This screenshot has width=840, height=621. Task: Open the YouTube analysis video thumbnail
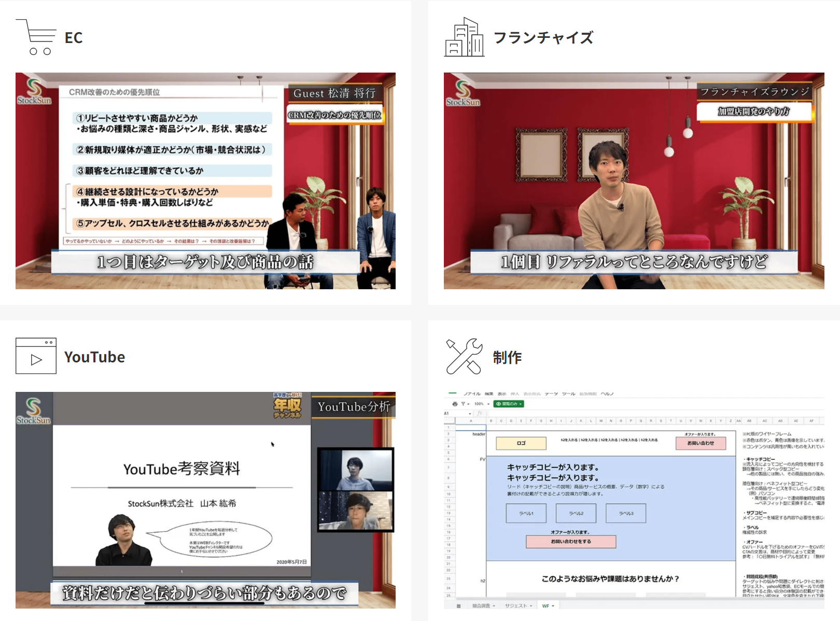click(x=205, y=500)
